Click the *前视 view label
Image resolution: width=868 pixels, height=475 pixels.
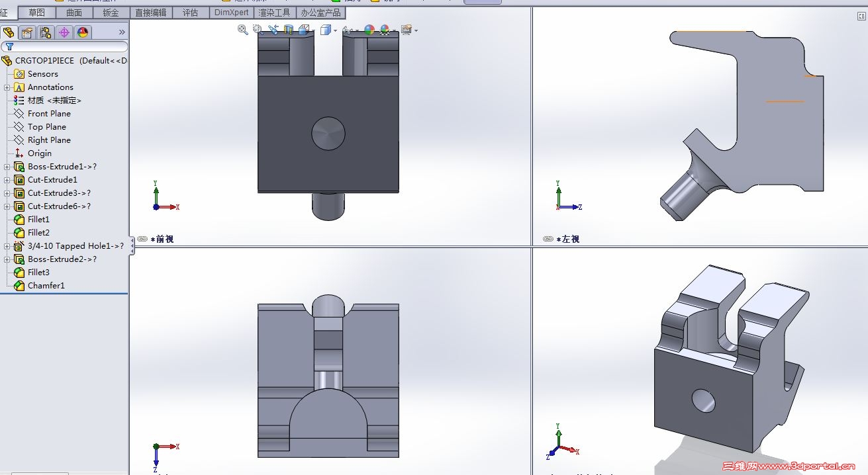[162, 239]
